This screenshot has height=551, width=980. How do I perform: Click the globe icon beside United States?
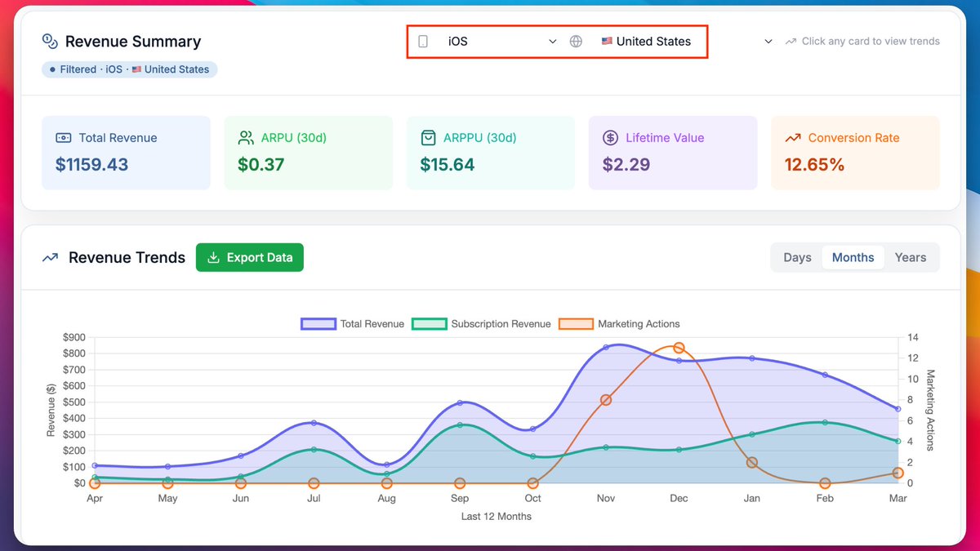(576, 41)
